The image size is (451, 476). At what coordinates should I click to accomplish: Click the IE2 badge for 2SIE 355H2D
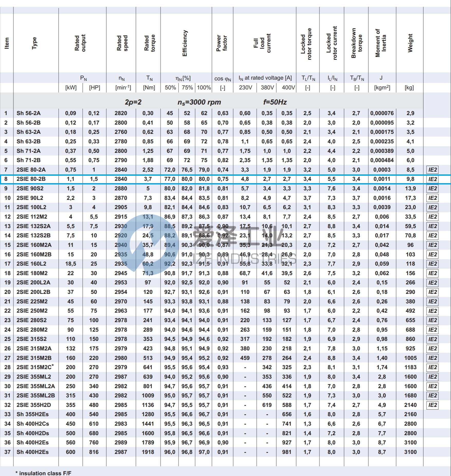[432, 405]
